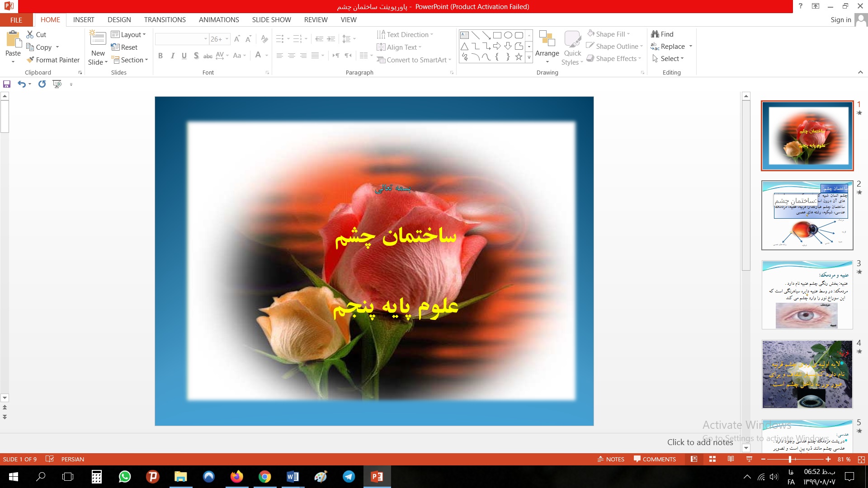This screenshot has width=868, height=488.
Task: Click the Format Painter brush icon
Action: 30,60
